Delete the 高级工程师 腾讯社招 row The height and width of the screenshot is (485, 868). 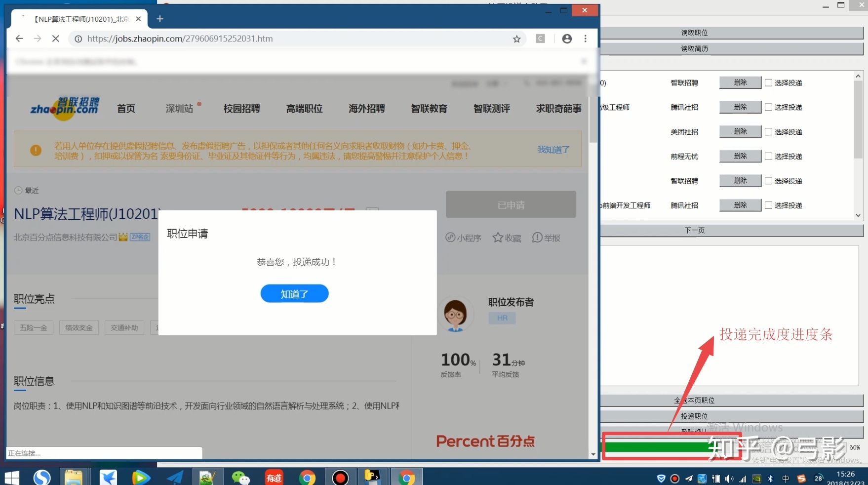pyautogui.click(x=740, y=107)
